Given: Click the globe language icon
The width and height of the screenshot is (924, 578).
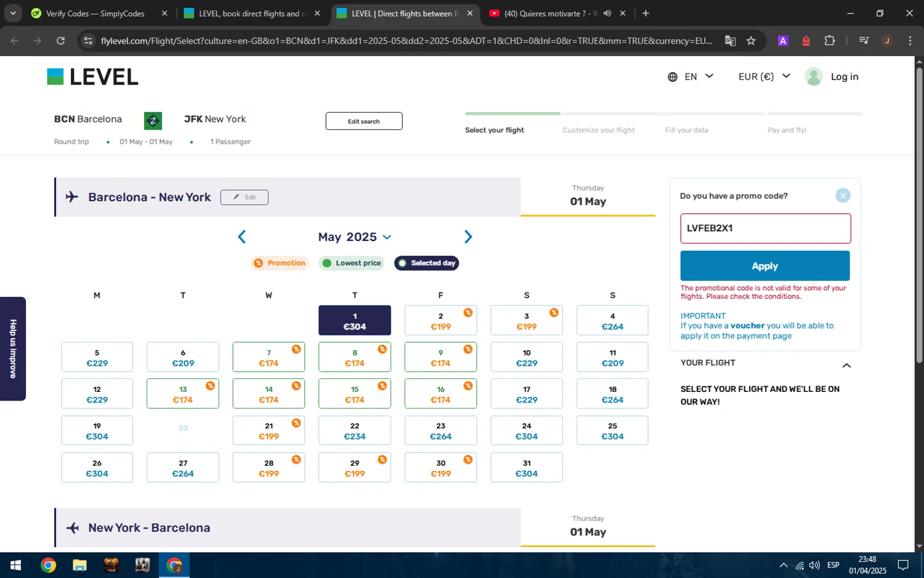Looking at the screenshot, I should point(673,77).
